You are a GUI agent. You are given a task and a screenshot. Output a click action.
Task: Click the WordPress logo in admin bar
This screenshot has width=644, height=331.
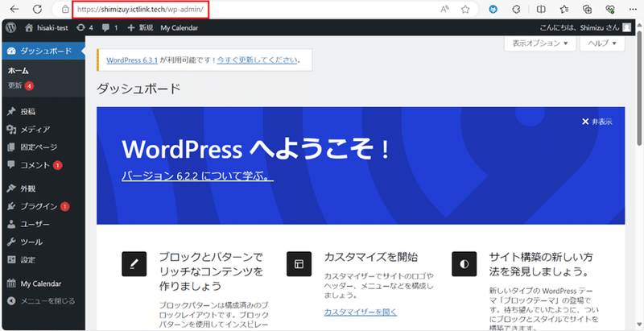point(11,27)
